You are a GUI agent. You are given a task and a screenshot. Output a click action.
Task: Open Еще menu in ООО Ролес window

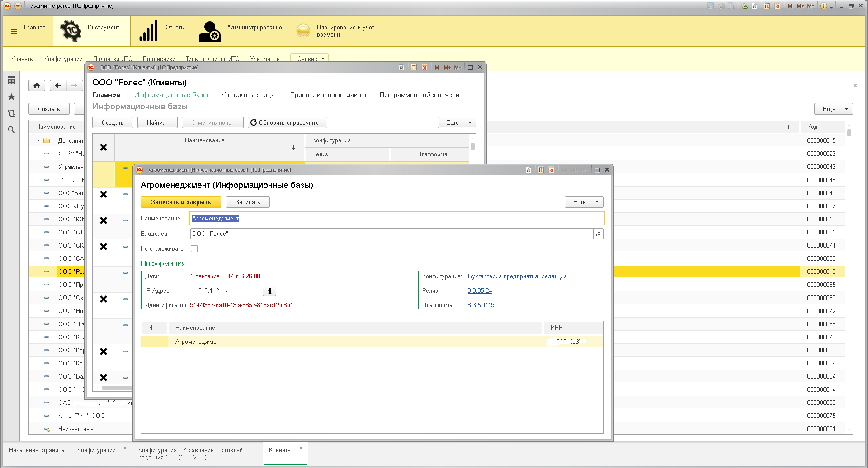tap(457, 122)
